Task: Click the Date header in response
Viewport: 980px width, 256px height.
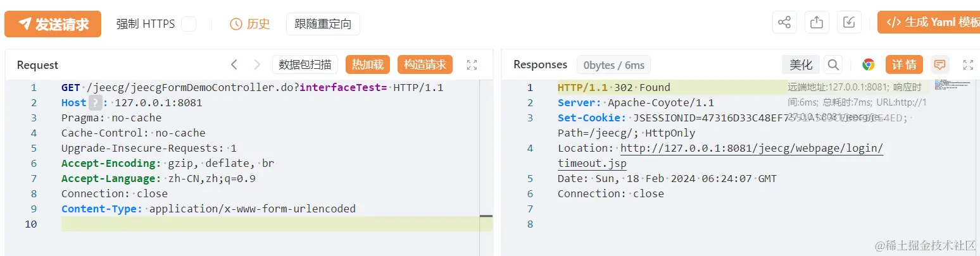Action: [x=667, y=178]
